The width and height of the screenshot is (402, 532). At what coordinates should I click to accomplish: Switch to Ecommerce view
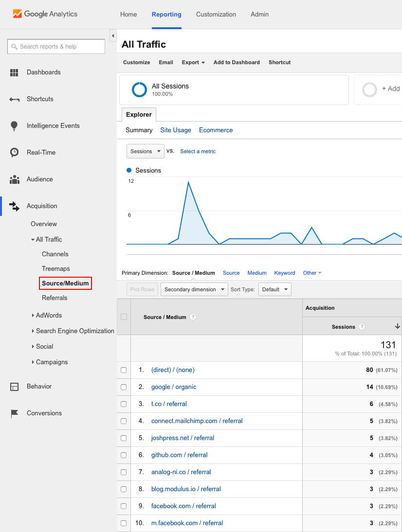(216, 130)
